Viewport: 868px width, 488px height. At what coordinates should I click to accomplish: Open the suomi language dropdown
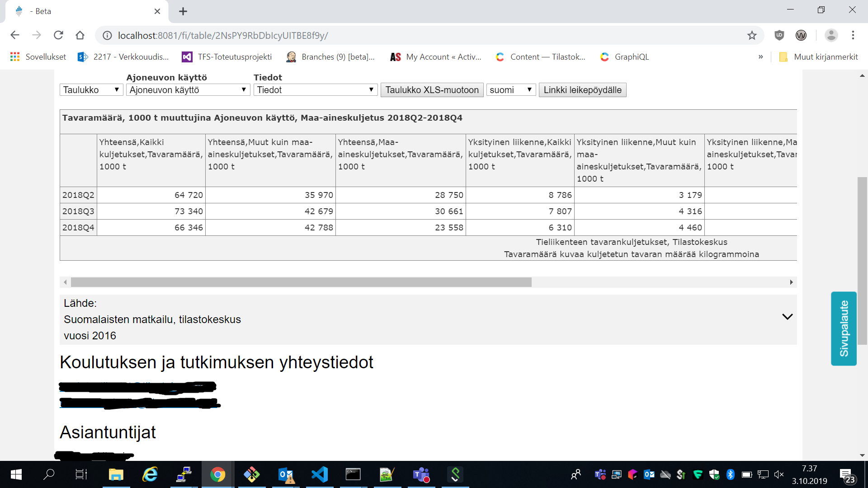[510, 90]
